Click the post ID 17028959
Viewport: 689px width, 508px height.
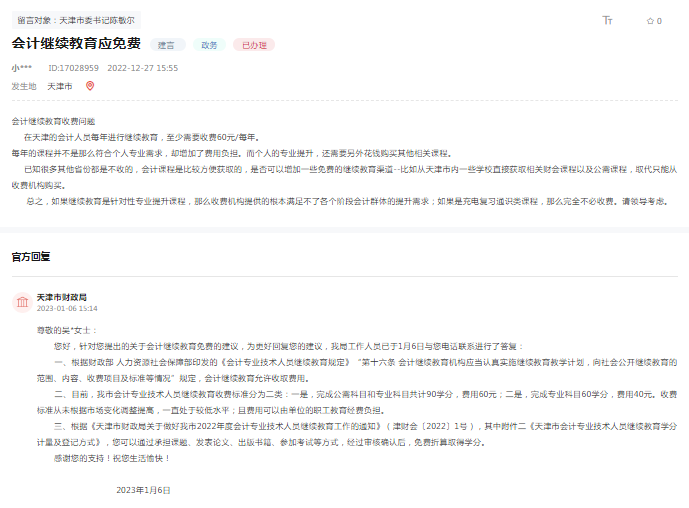(x=73, y=68)
